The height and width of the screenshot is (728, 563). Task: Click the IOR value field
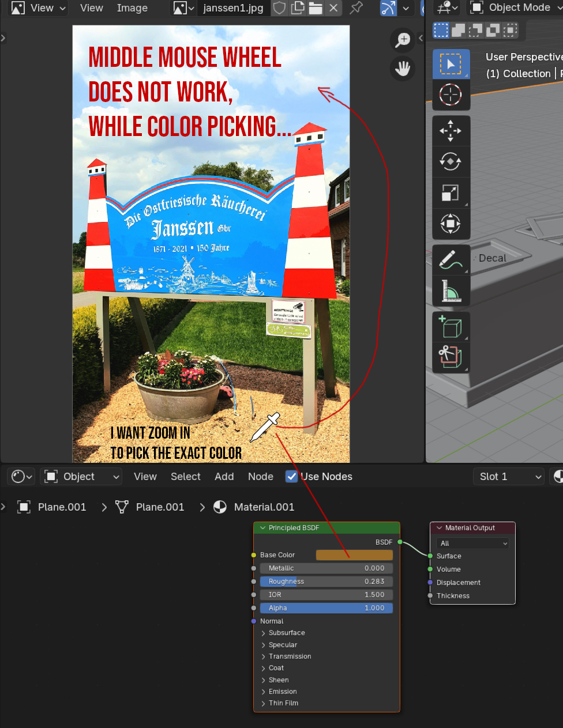click(x=326, y=595)
